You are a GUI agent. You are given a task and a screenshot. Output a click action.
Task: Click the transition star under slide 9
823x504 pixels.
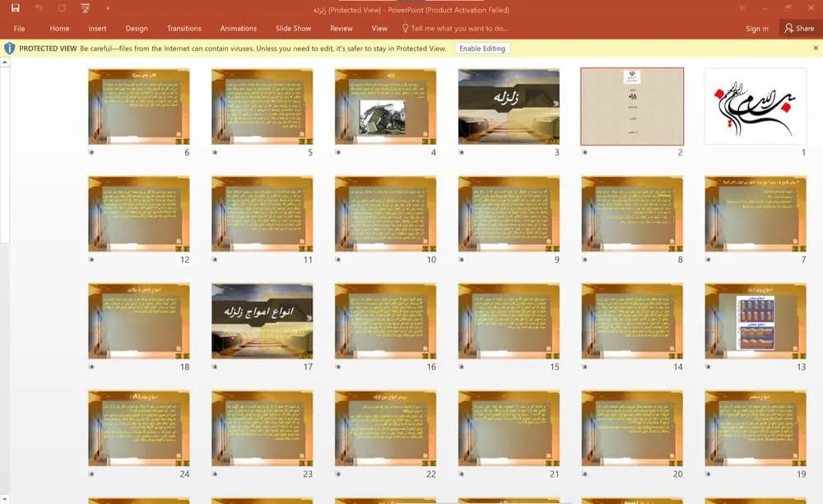462,260
